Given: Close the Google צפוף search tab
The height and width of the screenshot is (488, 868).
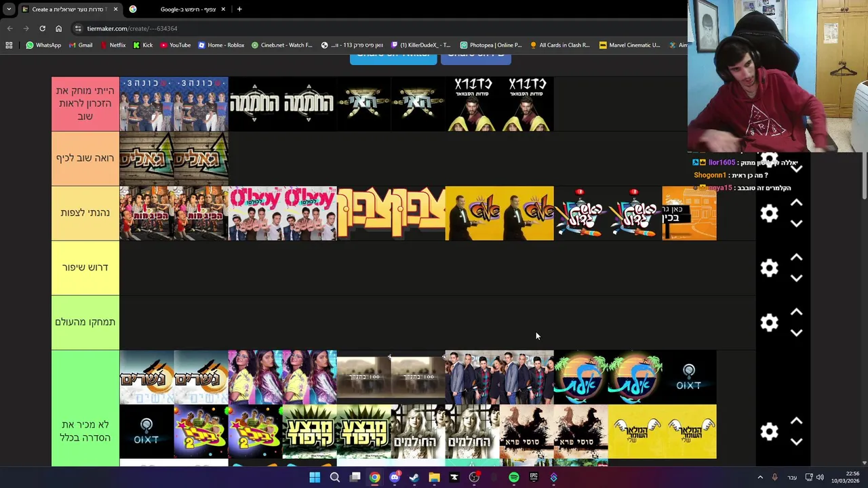Looking at the screenshot, I should tap(223, 9).
